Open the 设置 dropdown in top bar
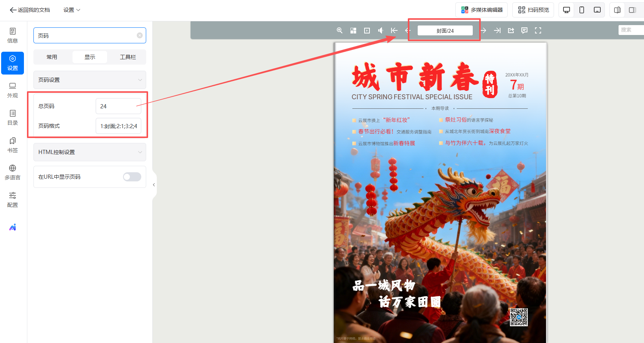The width and height of the screenshot is (644, 343). (x=72, y=10)
